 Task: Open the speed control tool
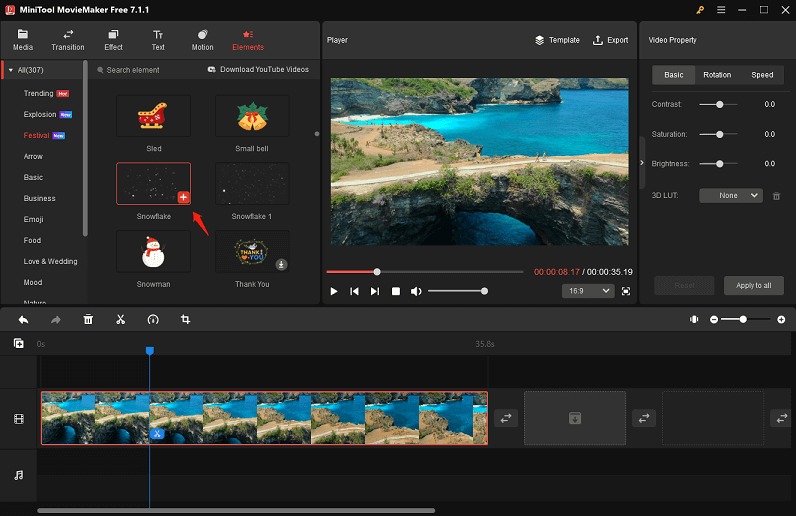153,319
